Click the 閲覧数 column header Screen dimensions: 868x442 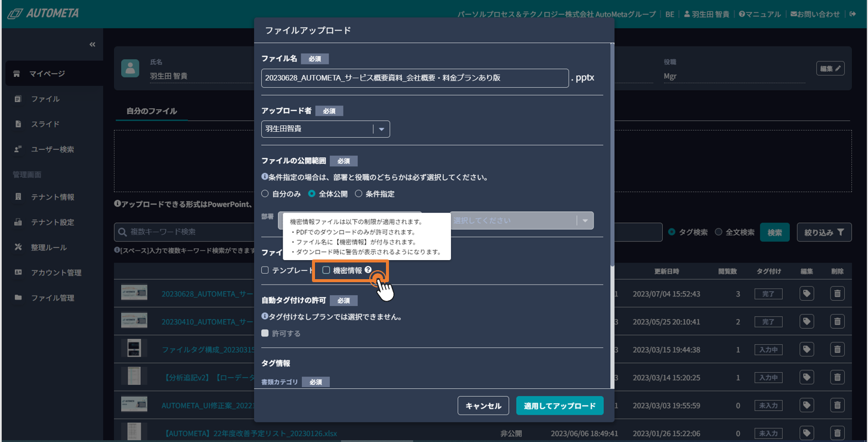tap(727, 271)
